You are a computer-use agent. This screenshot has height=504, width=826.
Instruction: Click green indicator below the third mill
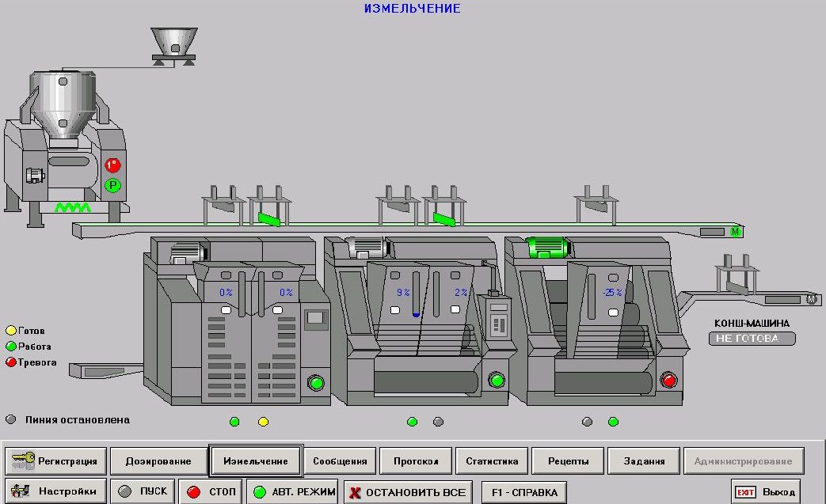coord(613,422)
